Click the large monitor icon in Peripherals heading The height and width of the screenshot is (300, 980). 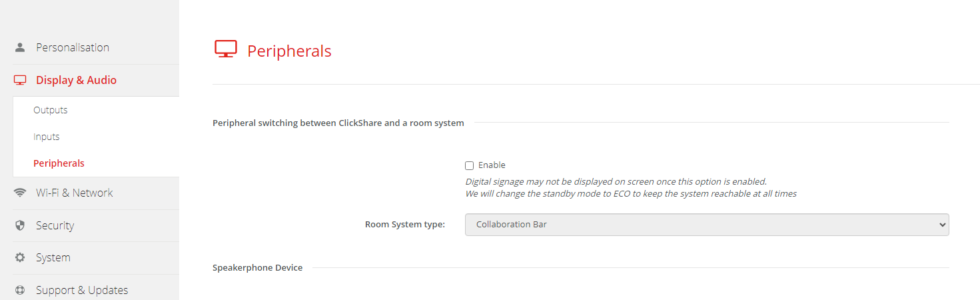point(226,49)
